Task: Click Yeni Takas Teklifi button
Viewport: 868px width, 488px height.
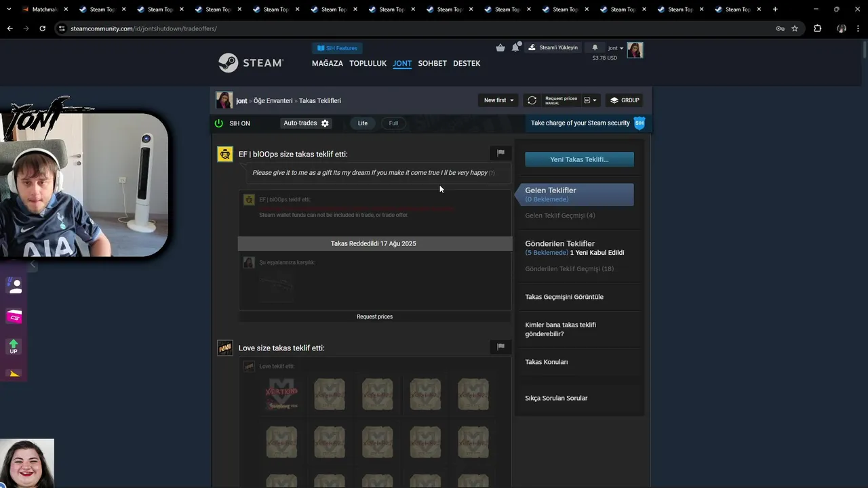Action: click(x=579, y=159)
